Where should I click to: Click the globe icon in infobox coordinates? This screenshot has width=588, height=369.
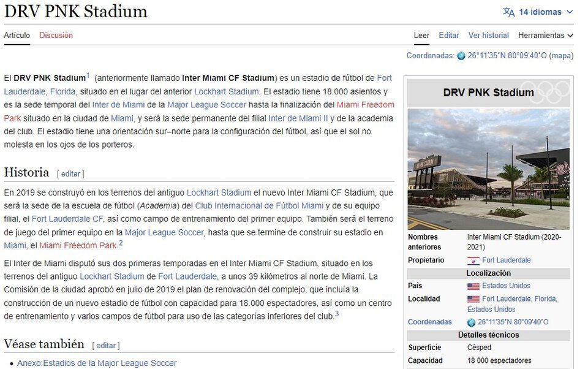coord(471,322)
